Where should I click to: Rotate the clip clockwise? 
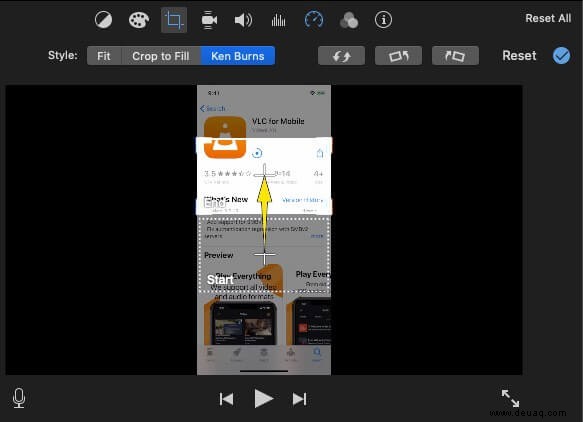[455, 56]
